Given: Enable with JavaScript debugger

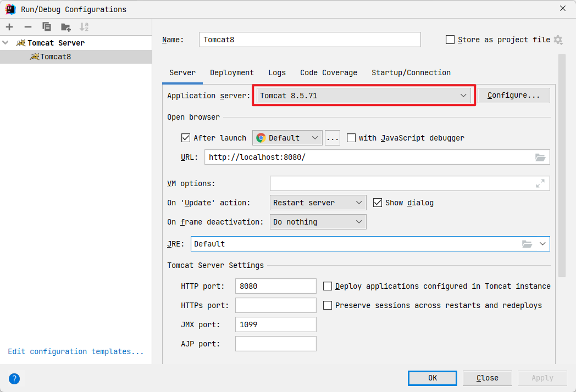Looking at the screenshot, I should pos(351,138).
